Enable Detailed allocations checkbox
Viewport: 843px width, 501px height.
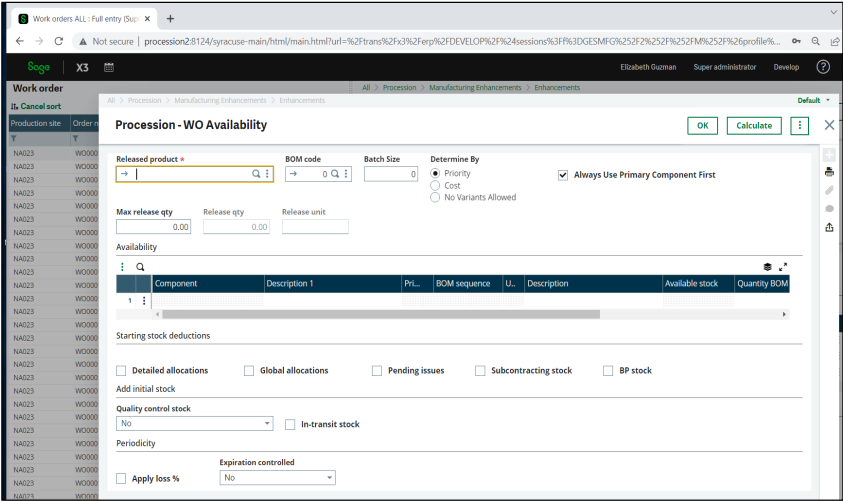[x=121, y=371]
